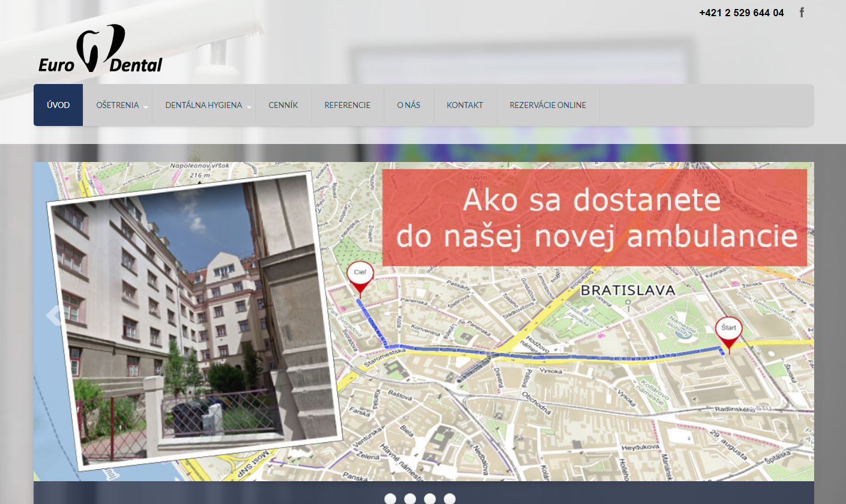The width and height of the screenshot is (846, 504).
Task: Click the Heydukova street label
Action: pos(641,448)
